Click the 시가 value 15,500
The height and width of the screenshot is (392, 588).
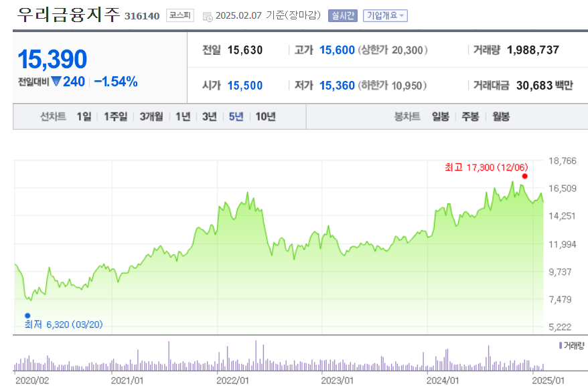245,86
